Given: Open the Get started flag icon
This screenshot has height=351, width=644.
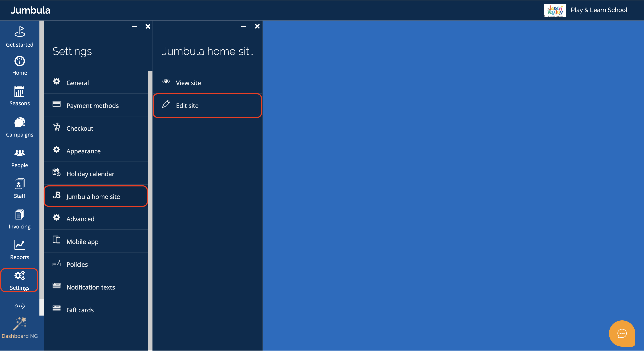Looking at the screenshot, I should [19, 32].
